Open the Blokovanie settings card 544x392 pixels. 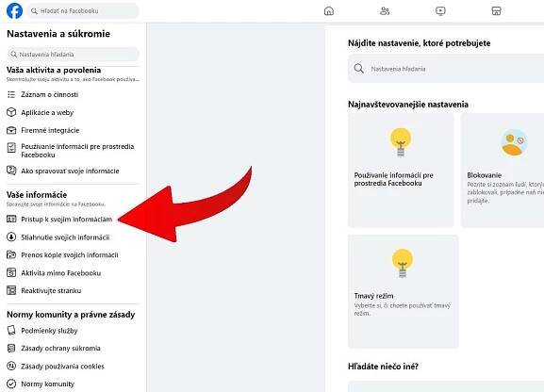tap(503, 171)
